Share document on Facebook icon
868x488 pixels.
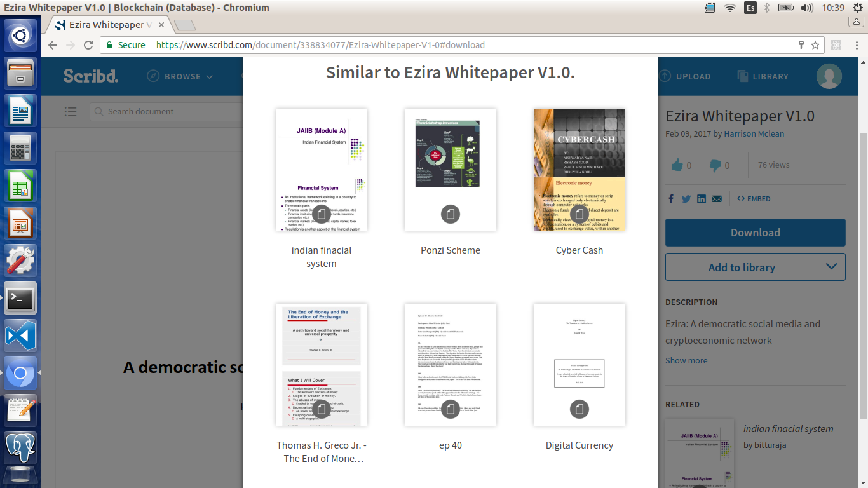[671, 199]
